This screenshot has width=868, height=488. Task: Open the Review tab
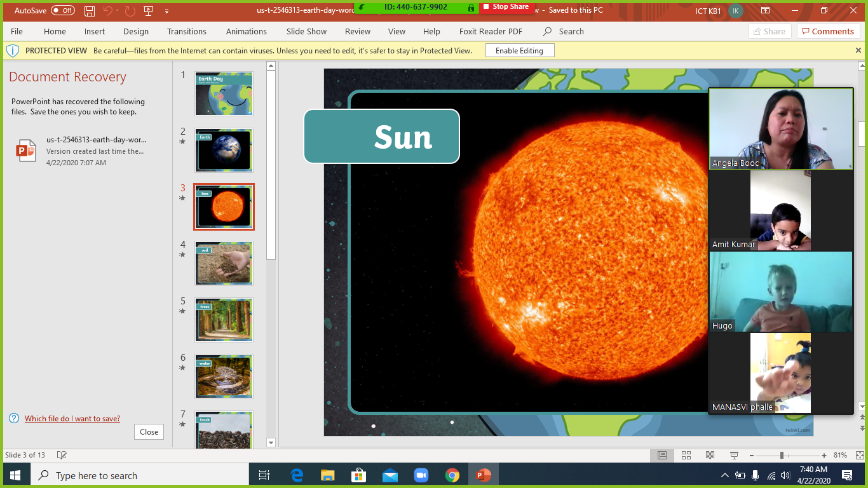pyautogui.click(x=358, y=31)
